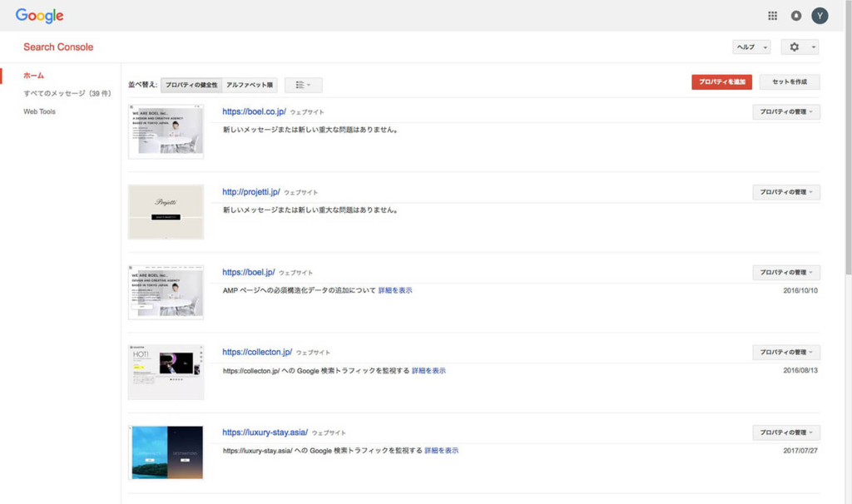This screenshot has width=852, height=504.
Task: Open the settings gear dropdown
Action: 800,47
